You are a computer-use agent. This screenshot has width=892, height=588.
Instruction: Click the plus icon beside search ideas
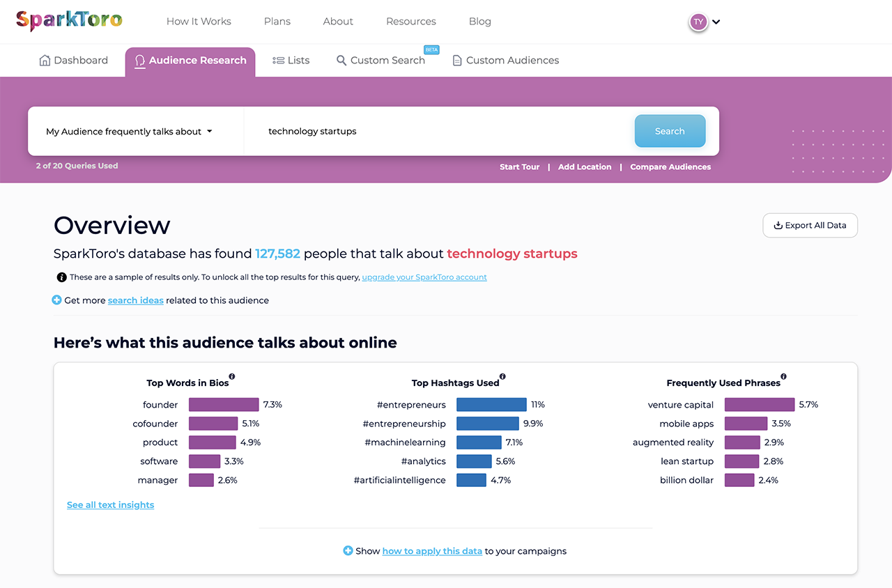[x=57, y=300]
